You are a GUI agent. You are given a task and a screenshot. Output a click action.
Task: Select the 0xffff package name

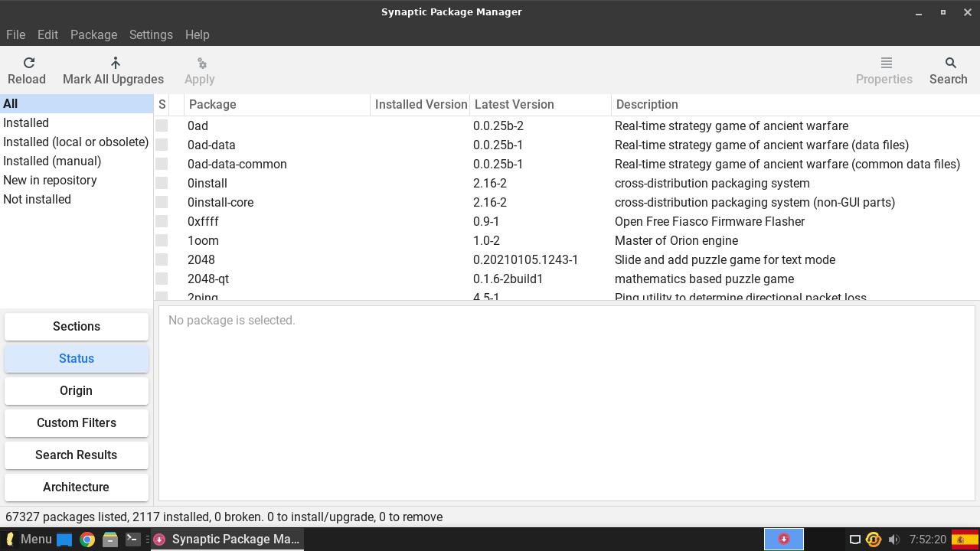pos(203,221)
